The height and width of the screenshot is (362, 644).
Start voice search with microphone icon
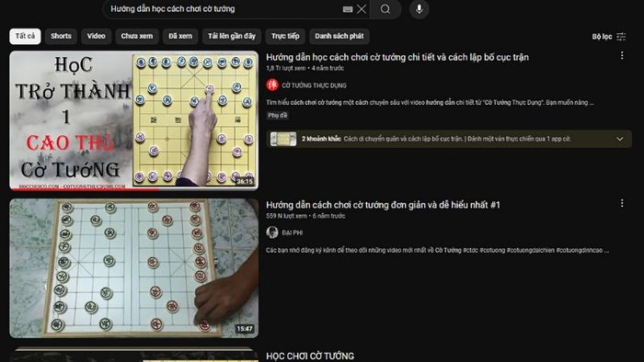419,9
